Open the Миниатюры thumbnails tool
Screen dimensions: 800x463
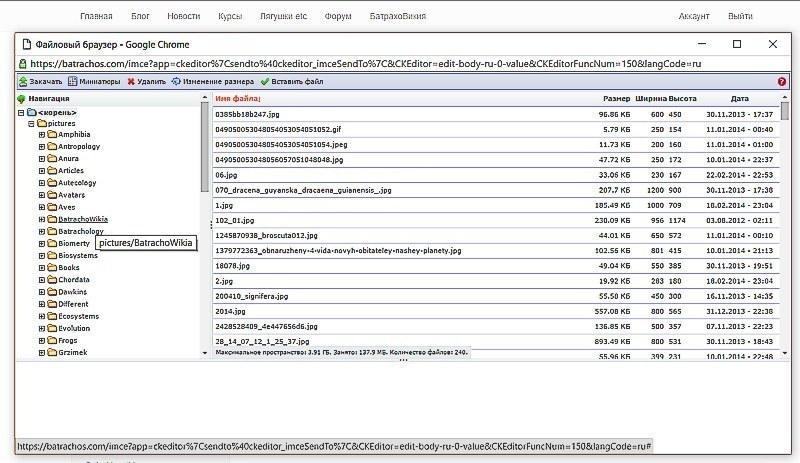coord(94,82)
